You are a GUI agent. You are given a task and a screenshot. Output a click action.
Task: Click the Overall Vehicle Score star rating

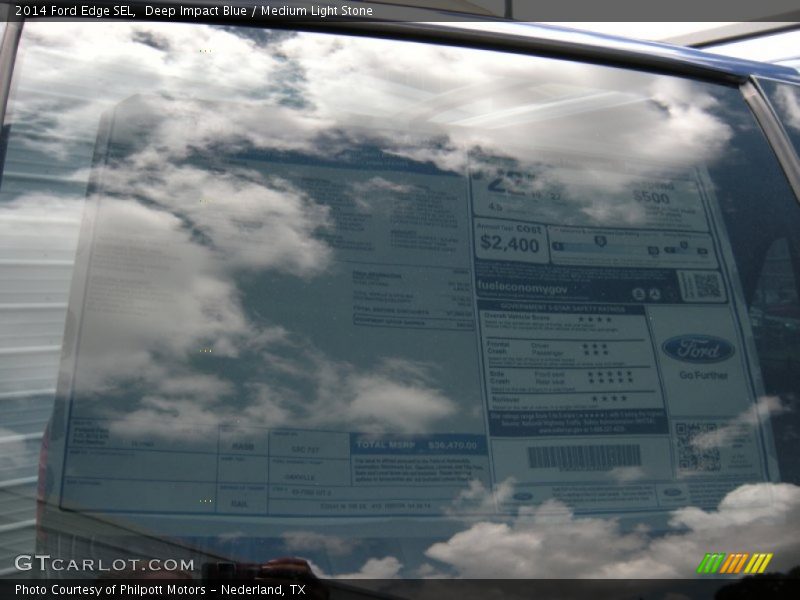pyautogui.click(x=595, y=319)
